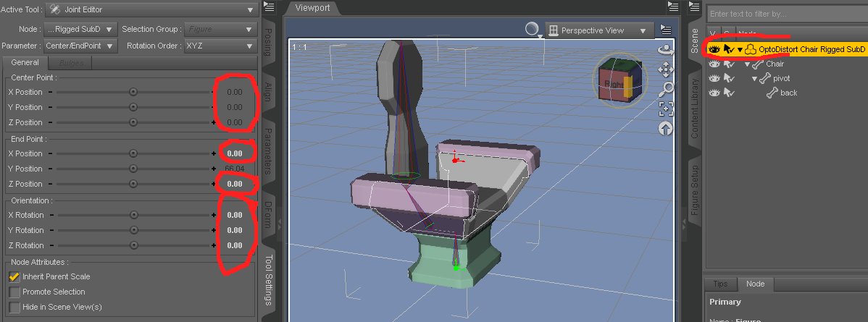Open Tool Settings pane options menu icon
Viewport: 868px width, 322px height.
point(269,7)
